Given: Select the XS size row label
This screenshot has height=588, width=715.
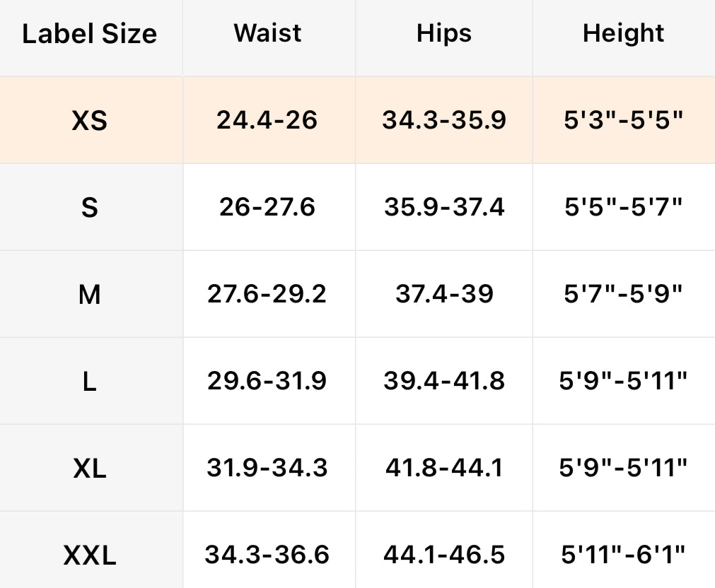Looking at the screenshot, I should tap(90, 121).
